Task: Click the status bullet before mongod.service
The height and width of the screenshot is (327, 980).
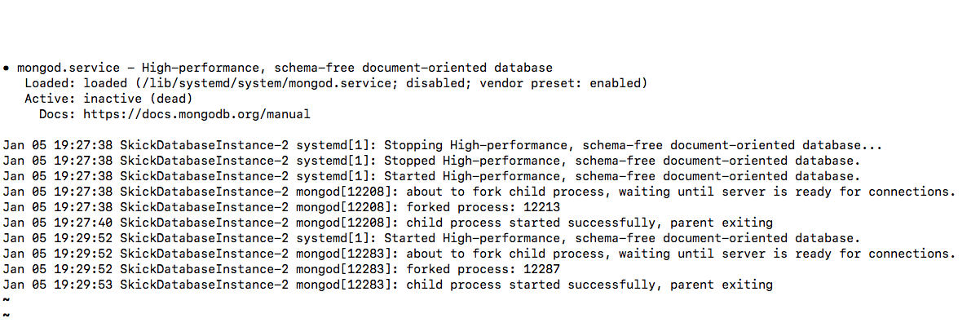Action: point(6,68)
